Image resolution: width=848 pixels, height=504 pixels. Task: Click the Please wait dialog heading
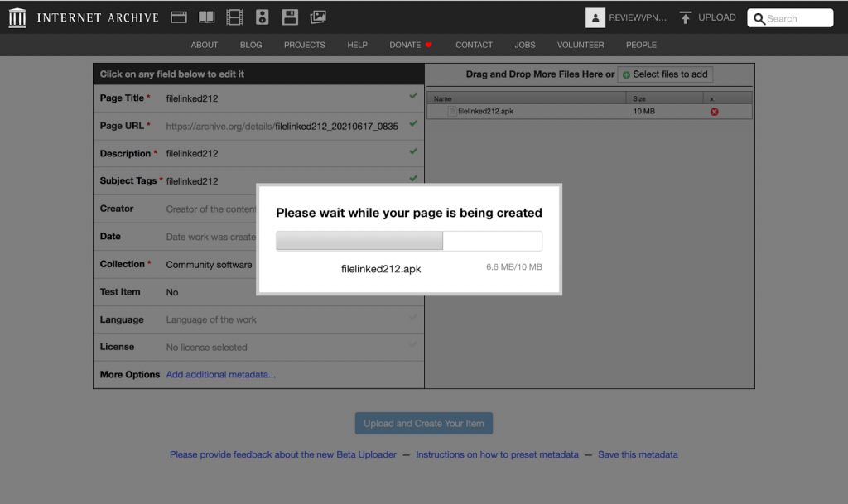coord(409,213)
